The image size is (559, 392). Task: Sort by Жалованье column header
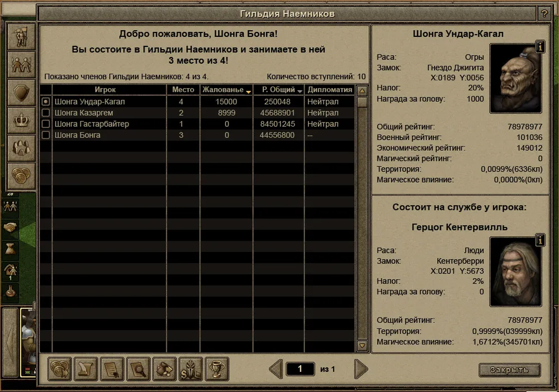click(226, 90)
